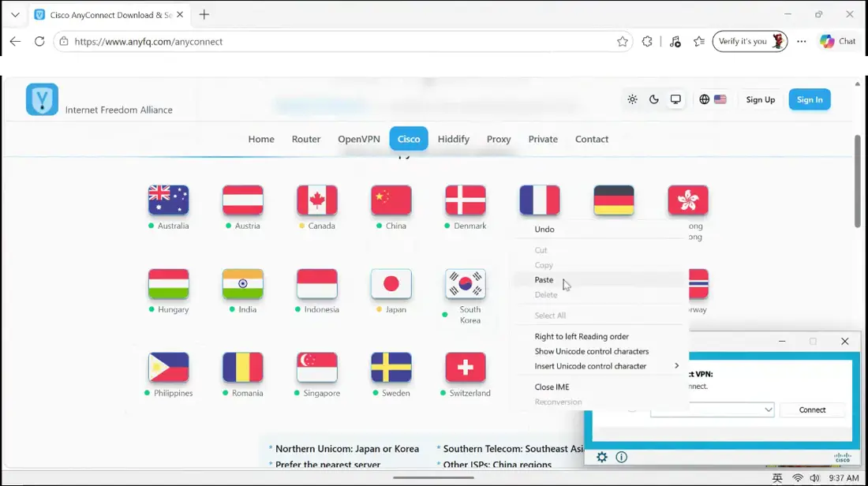
Task: Choose the Indonesia flag icon
Action: (x=317, y=283)
